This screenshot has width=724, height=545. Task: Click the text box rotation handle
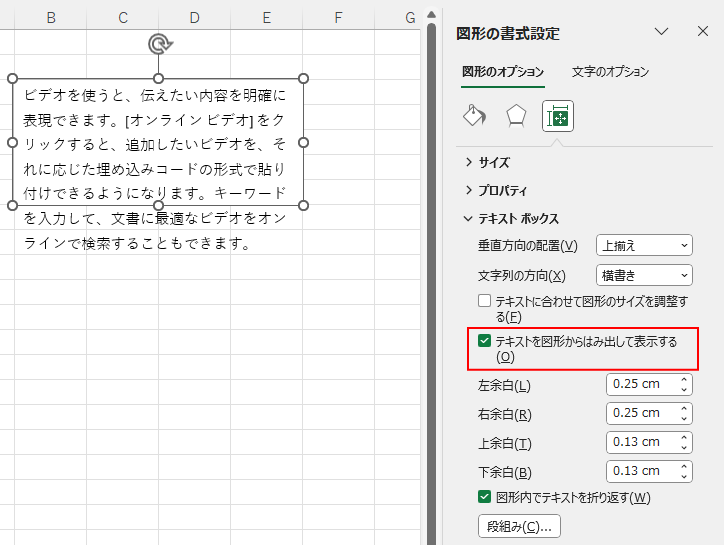tap(160, 44)
